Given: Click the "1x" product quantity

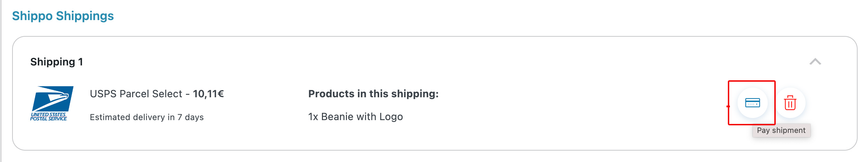Looking at the screenshot, I should point(313,117).
